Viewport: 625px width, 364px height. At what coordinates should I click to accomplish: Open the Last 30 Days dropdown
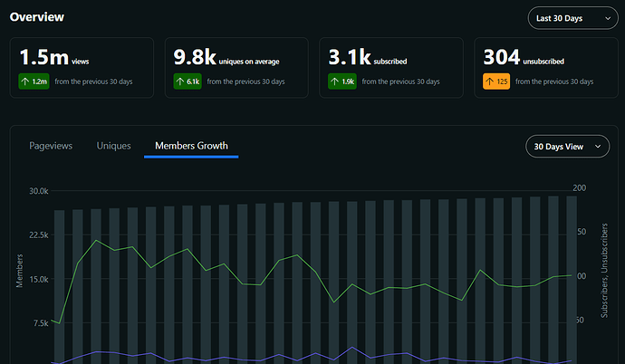pos(572,18)
